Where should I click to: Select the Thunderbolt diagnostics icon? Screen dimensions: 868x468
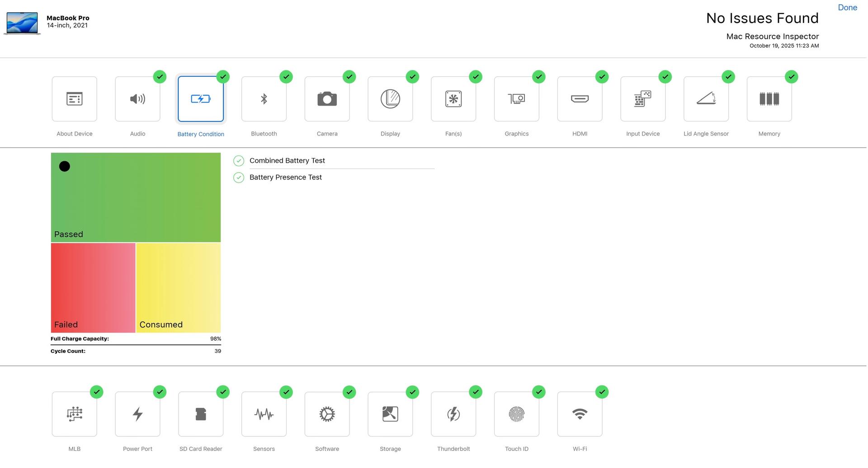[x=453, y=414]
